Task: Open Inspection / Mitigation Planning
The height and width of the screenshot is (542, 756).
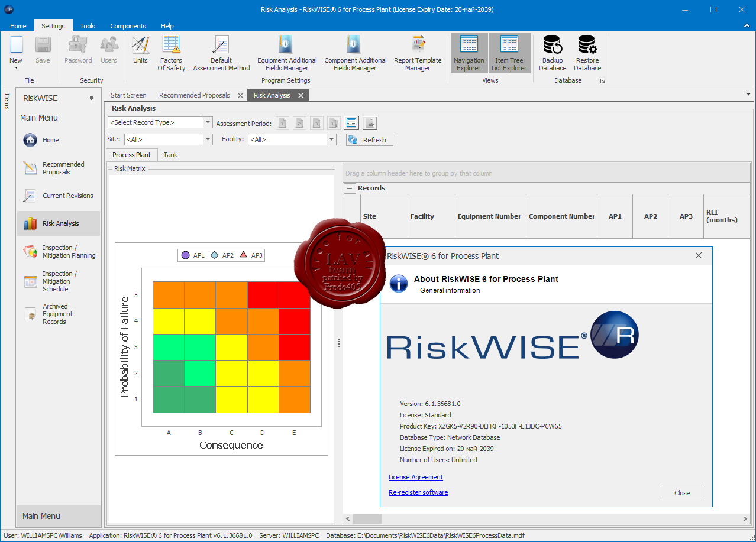Action: click(x=59, y=252)
